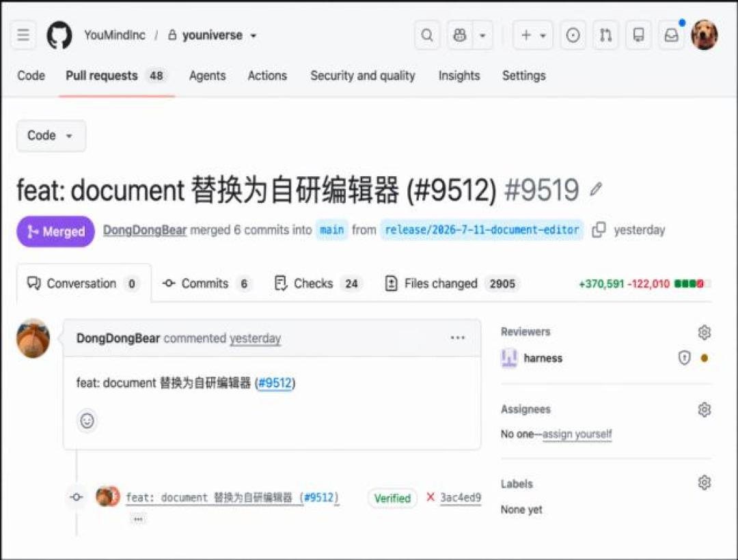Open pull requests icon in header
The width and height of the screenshot is (738, 560).
pyautogui.click(x=605, y=36)
